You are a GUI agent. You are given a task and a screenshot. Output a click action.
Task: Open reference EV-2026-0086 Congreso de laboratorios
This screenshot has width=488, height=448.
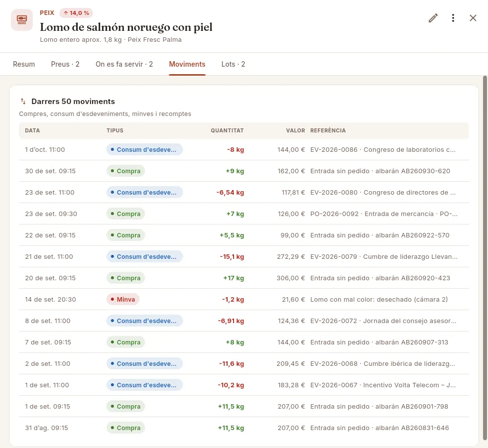click(x=383, y=150)
